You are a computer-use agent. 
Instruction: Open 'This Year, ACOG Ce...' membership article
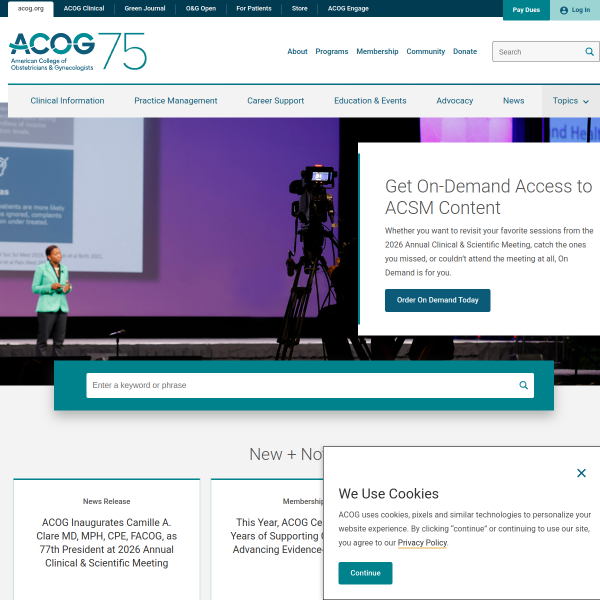tap(277, 536)
